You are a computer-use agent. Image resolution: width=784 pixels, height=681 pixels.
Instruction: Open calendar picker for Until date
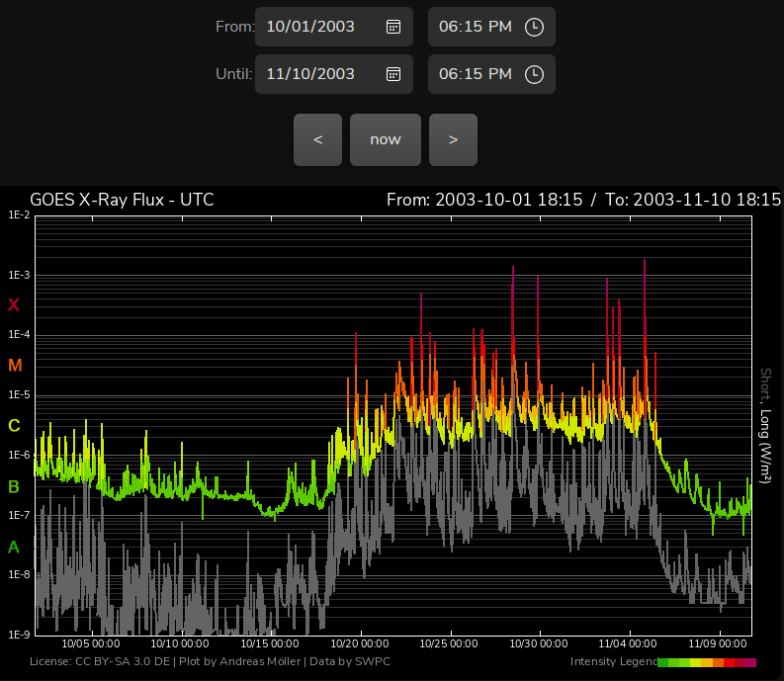point(393,74)
